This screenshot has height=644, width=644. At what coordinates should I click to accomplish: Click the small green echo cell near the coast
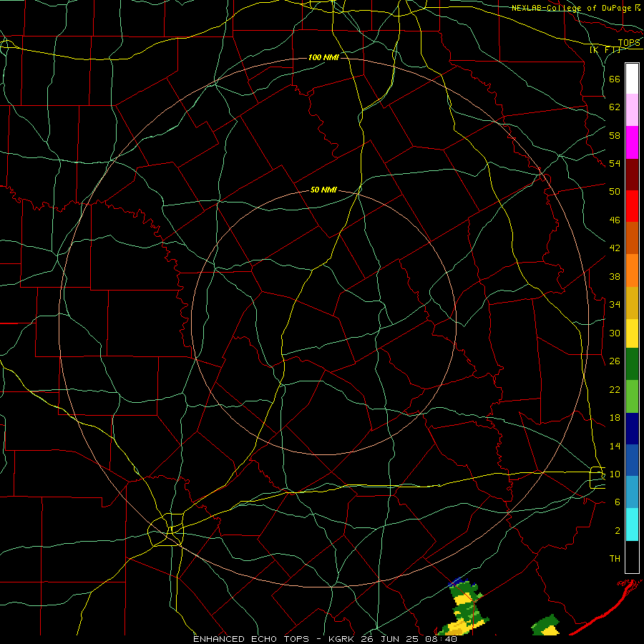coord(545,625)
